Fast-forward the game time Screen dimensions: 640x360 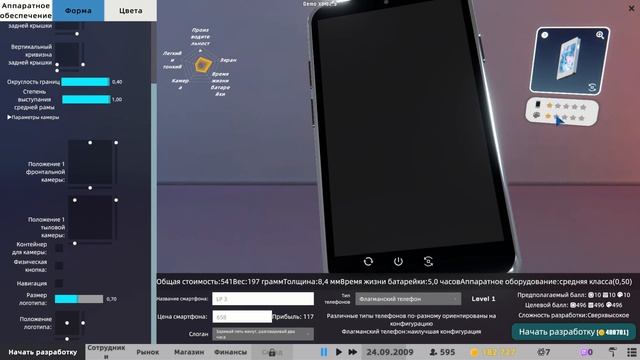click(353, 352)
